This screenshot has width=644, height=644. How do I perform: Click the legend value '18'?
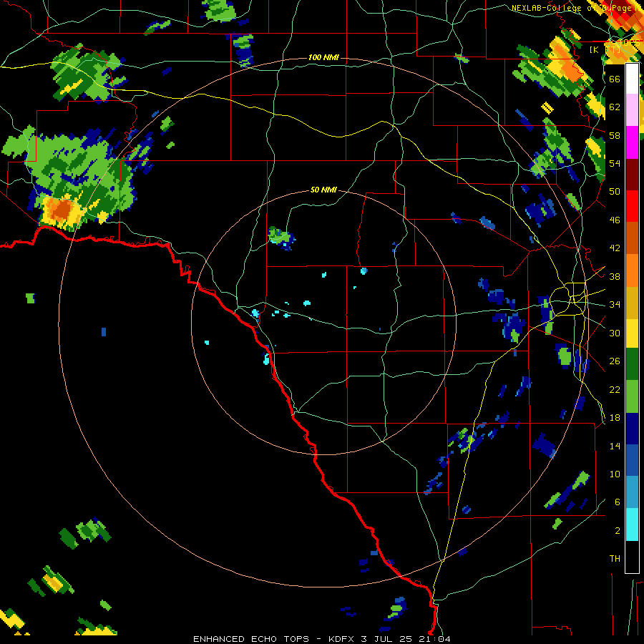[615, 418]
